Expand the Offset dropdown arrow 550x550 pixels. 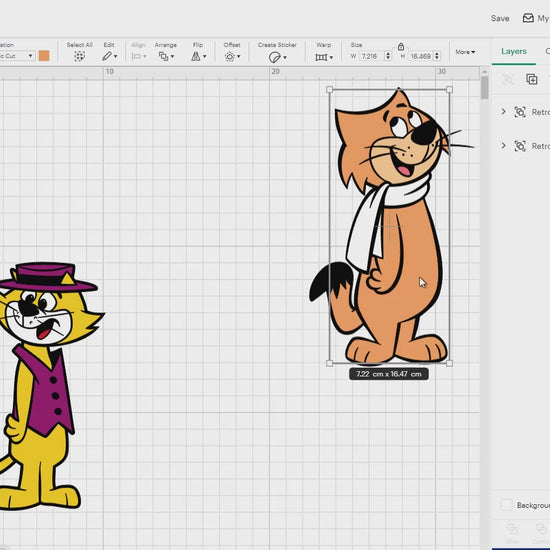click(239, 56)
